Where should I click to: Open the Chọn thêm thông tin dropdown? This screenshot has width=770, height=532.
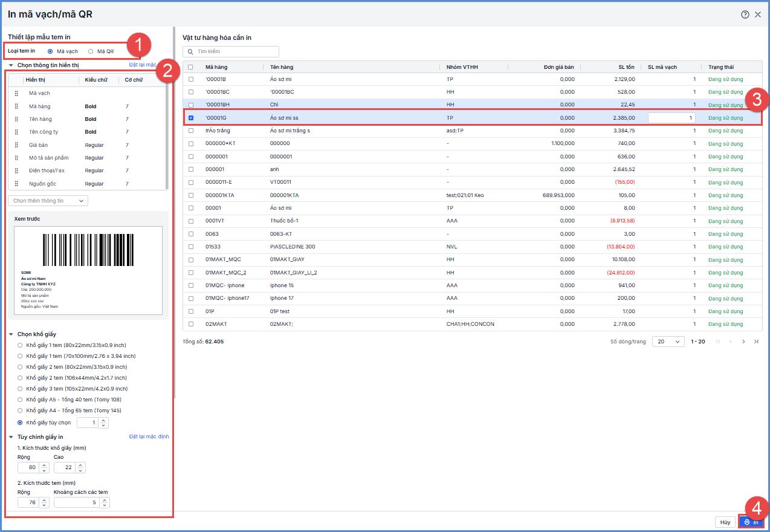(x=48, y=201)
